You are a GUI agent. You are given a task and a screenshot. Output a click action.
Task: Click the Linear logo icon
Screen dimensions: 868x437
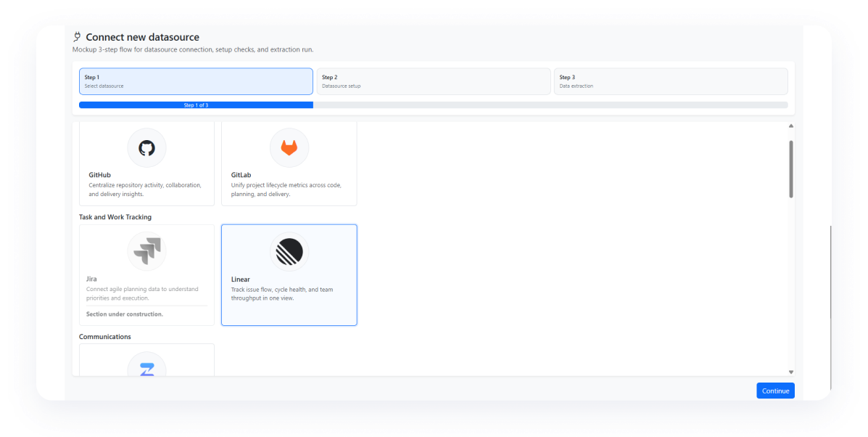pyautogui.click(x=289, y=251)
